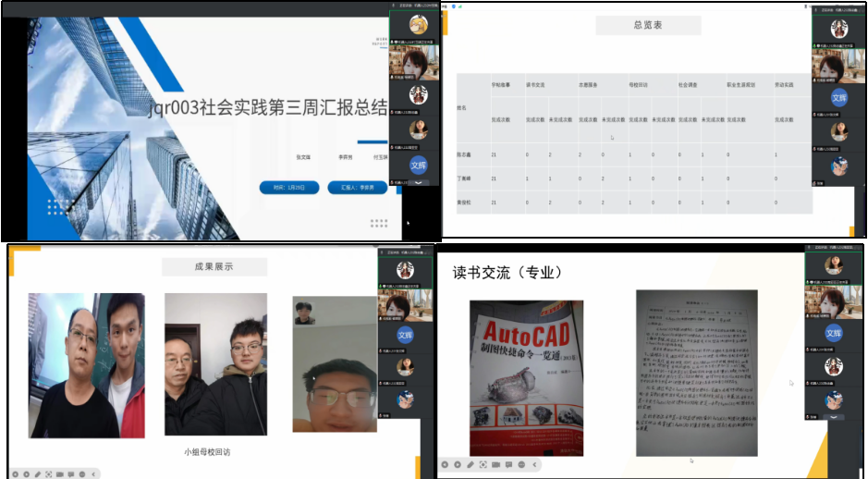Click the 文辉 avatar in top-right participant panel
The image size is (868, 479).
pyautogui.click(x=838, y=98)
